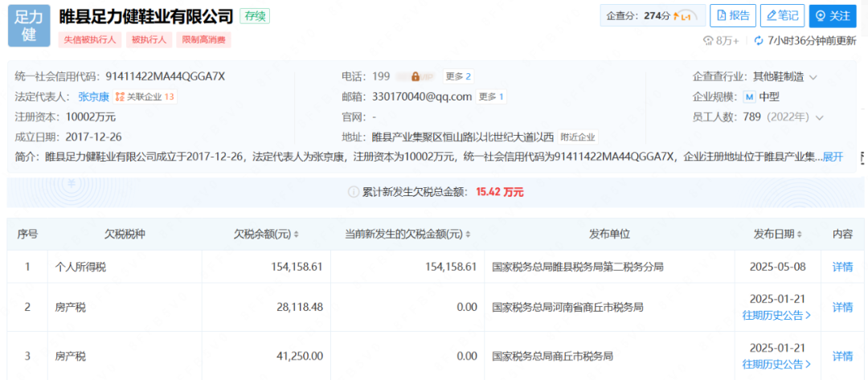Click the lock icon next to phone number
Screen dimensions: 868x380
tap(416, 76)
